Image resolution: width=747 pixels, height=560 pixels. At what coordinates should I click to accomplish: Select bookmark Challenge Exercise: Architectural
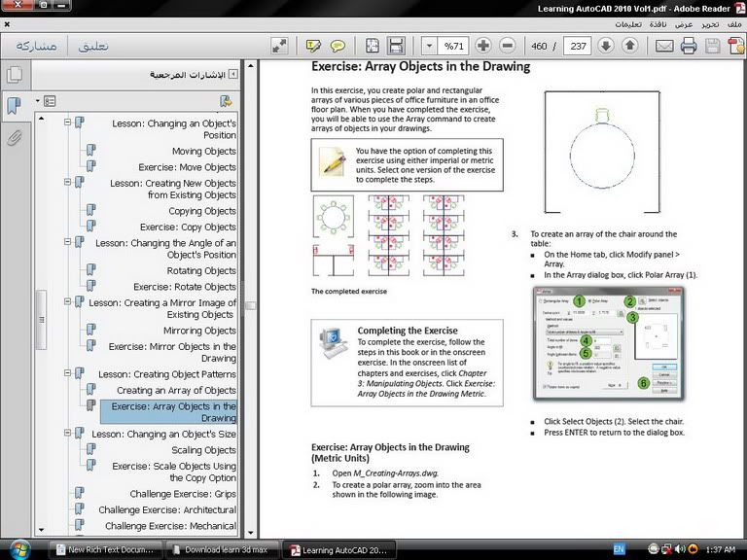(167, 509)
